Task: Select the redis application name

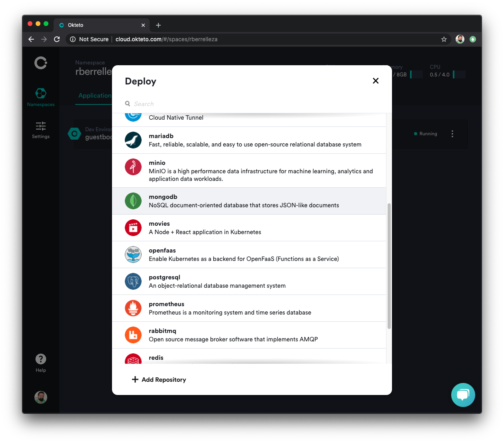Action: (156, 358)
